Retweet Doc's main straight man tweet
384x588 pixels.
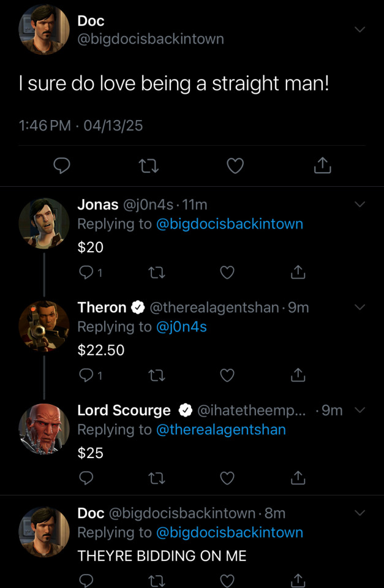pyautogui.click(x=149, y=165)
